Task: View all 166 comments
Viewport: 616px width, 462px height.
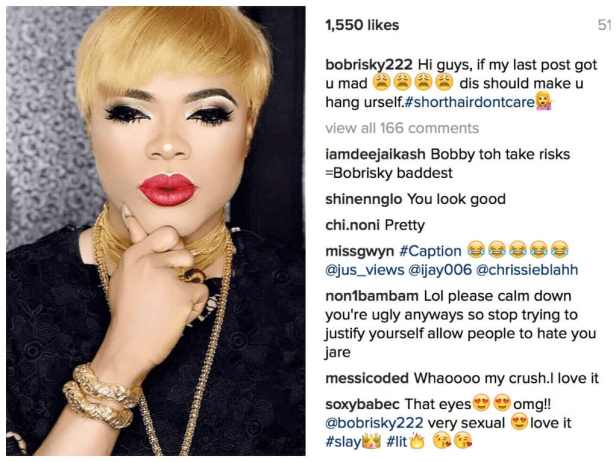Action: [402, 128]
